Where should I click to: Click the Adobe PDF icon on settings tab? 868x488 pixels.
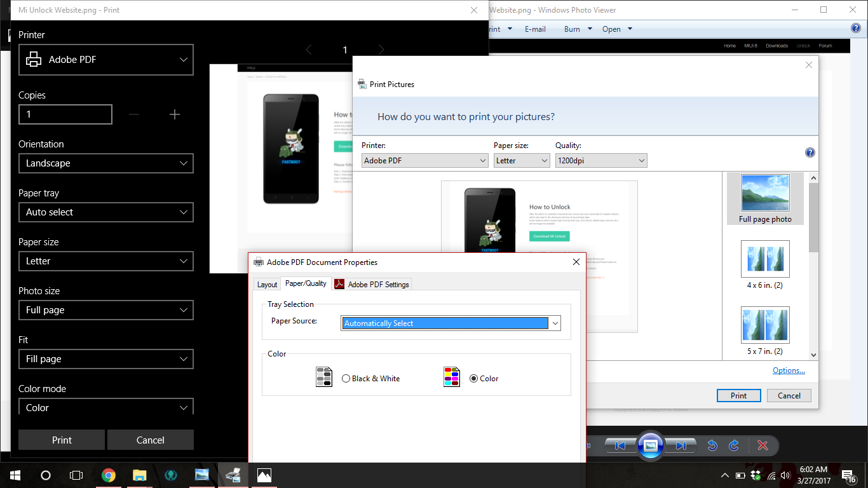(x=340, y=284)
